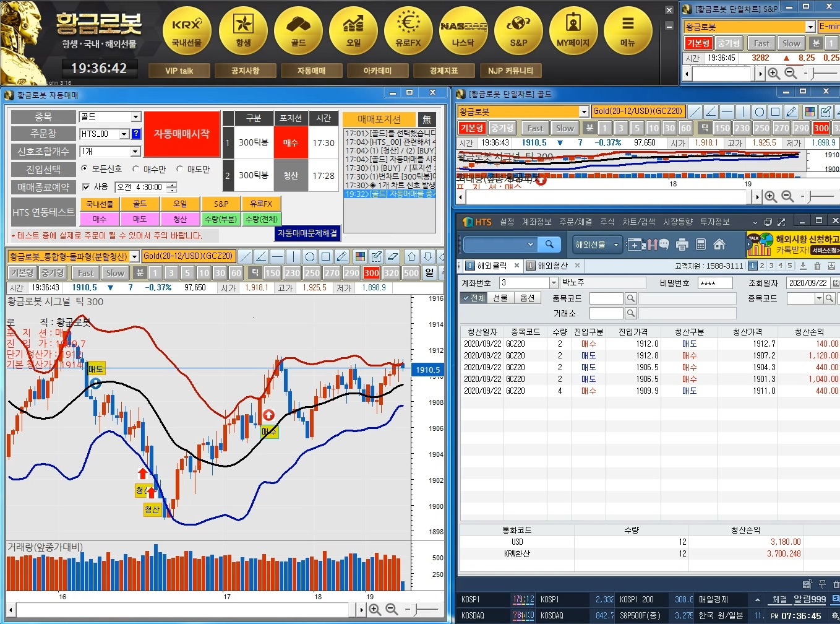Click the 자동매매문제해결 button

pos(307,233)
